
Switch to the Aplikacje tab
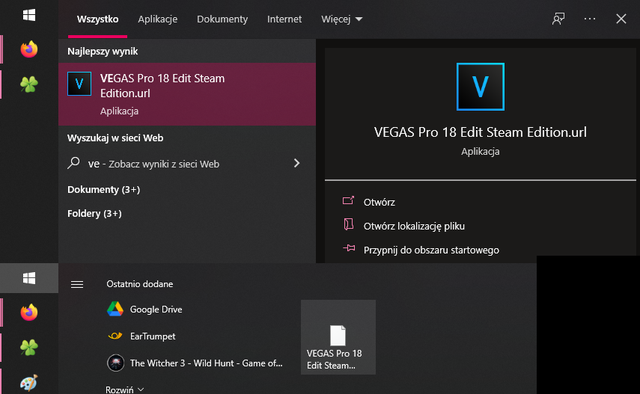158,19
